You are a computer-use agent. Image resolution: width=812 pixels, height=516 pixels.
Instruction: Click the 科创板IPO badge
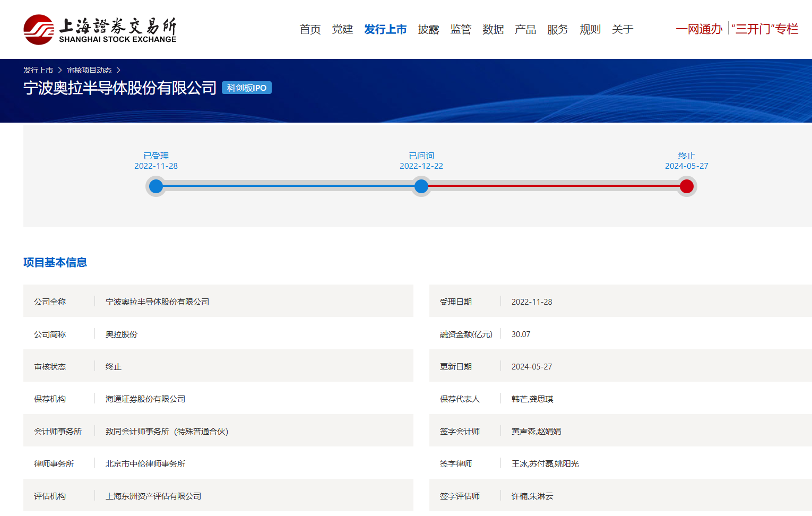[x=247, y=88]
